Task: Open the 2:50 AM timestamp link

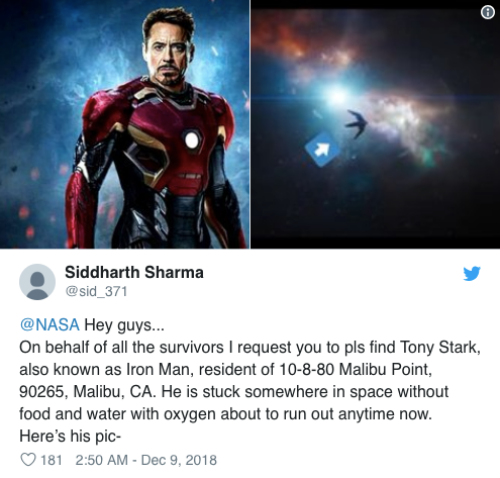Action: 102,460
